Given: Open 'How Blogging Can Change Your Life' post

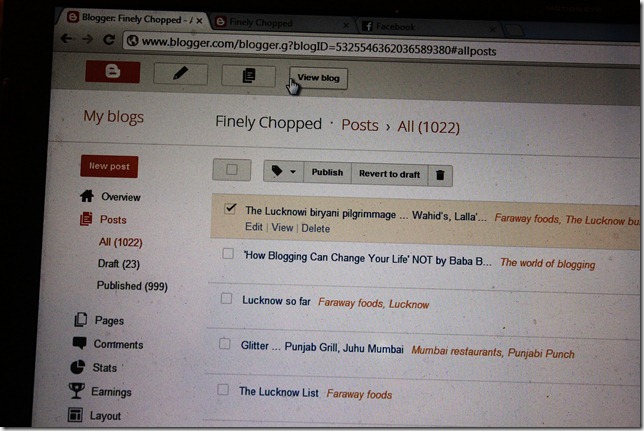Looking at the screenshot, I should [368, 258].
